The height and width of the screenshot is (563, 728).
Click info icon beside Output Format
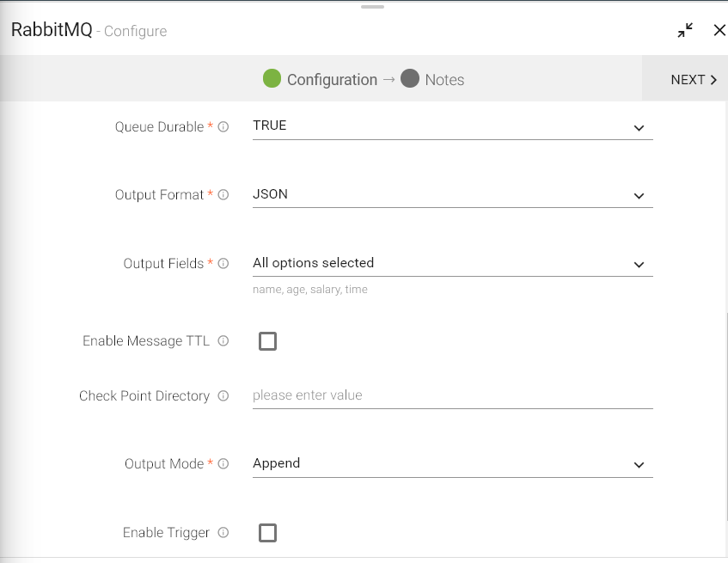coord(223,195)
